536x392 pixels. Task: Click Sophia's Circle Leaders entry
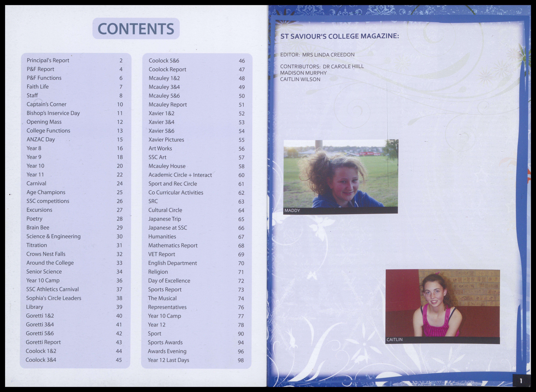coord(54,298)
